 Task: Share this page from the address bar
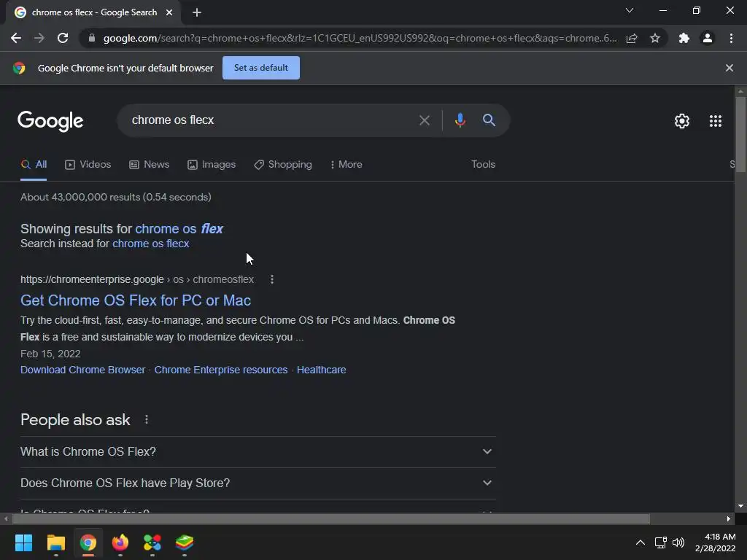tap(632, 38)
